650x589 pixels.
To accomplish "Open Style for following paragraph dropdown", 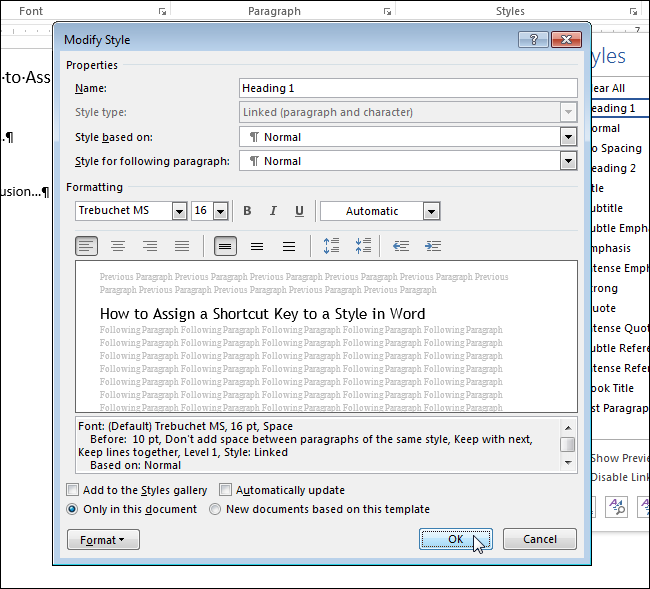I will (x=568, y=161).
